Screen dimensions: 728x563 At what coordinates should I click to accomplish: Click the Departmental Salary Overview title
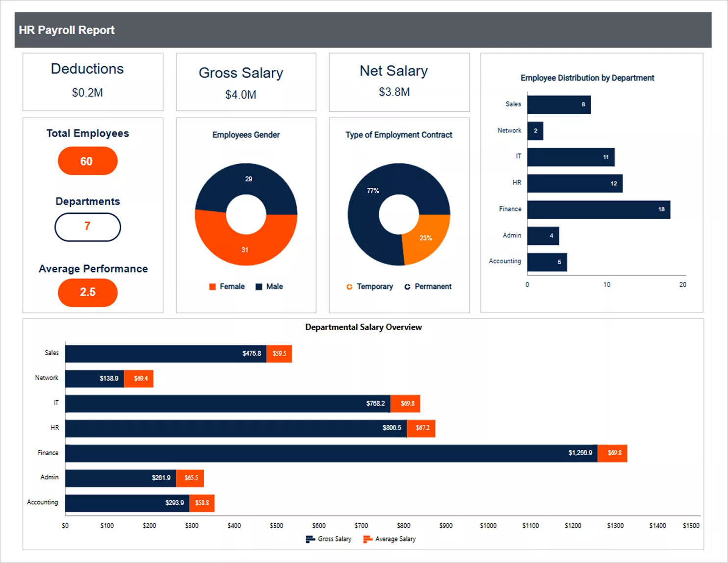[x=364, y=327]
